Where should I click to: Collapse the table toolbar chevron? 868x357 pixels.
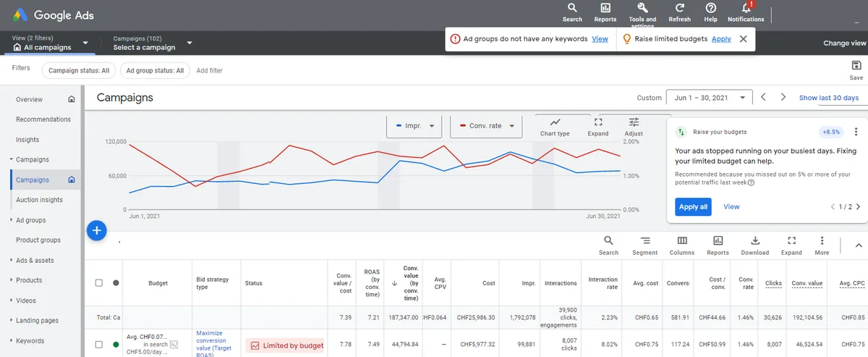coord(859,246)
